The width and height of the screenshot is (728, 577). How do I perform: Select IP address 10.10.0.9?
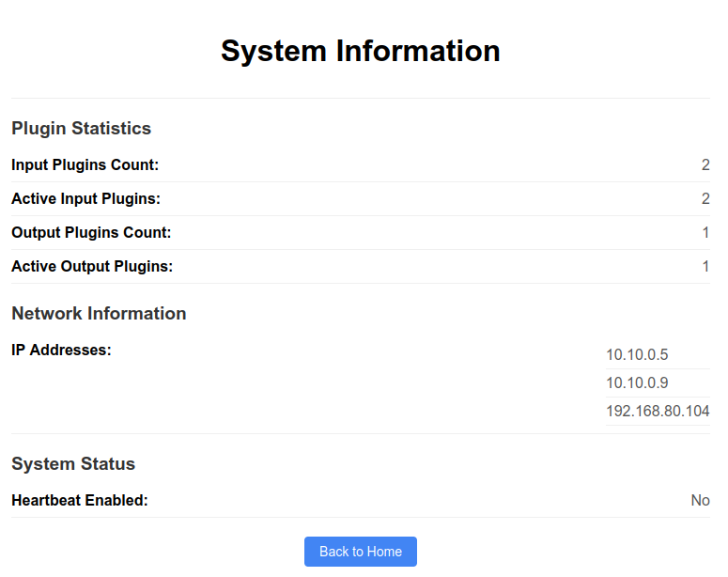click(637, 383)
